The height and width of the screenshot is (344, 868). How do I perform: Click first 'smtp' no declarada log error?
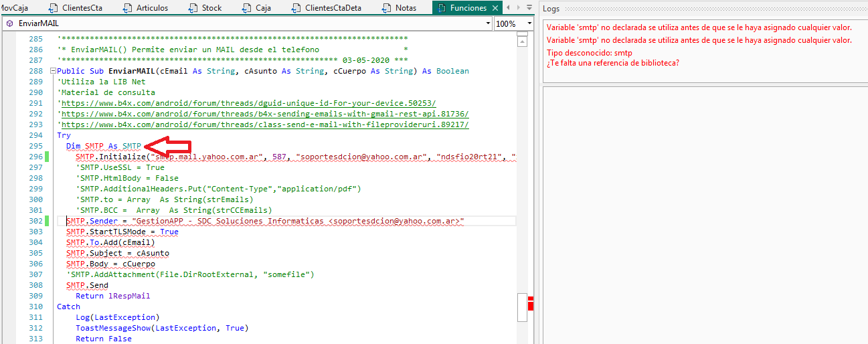tap(699, 28)
